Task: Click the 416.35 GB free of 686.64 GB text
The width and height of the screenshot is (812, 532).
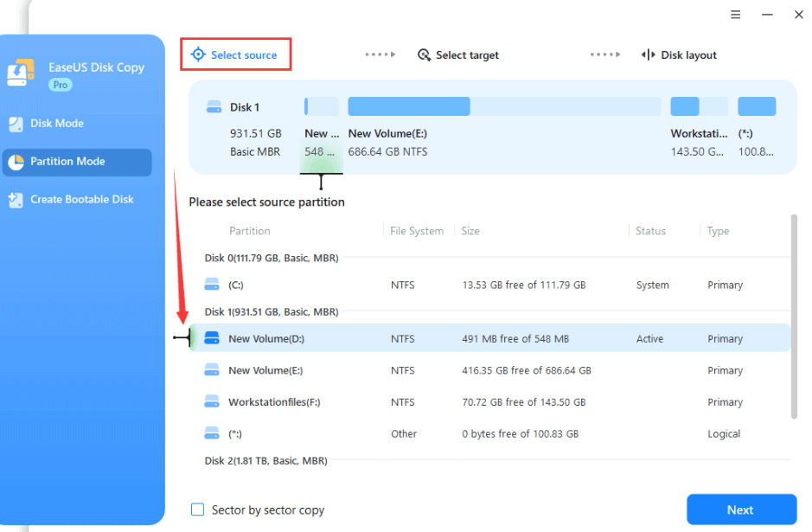Action: click(x=526, y=370)
